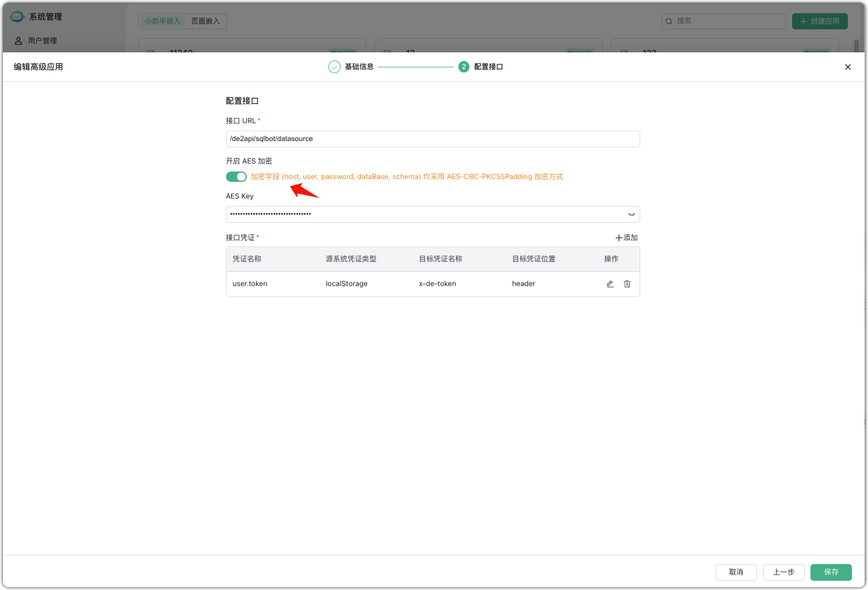Click the 接口 URL input field
868x590 pixels.
click(433, 139)
